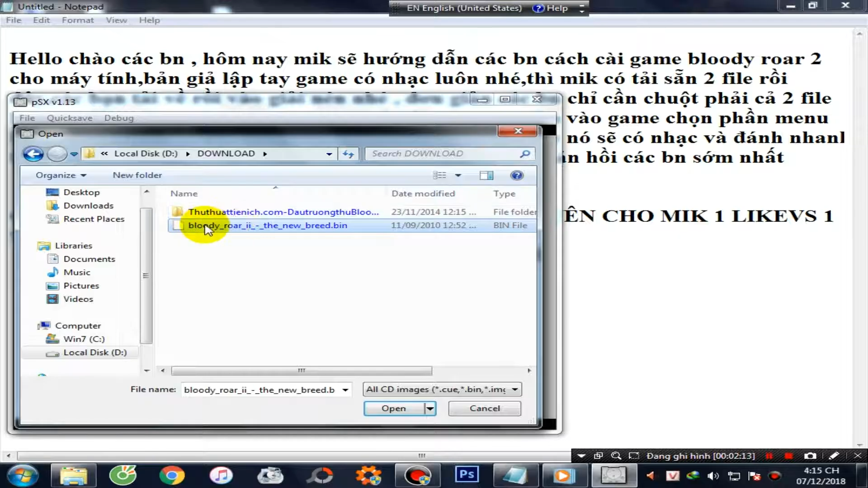Click the search magnifier in Search DOWNLOAD box

[x=525, y=154]
